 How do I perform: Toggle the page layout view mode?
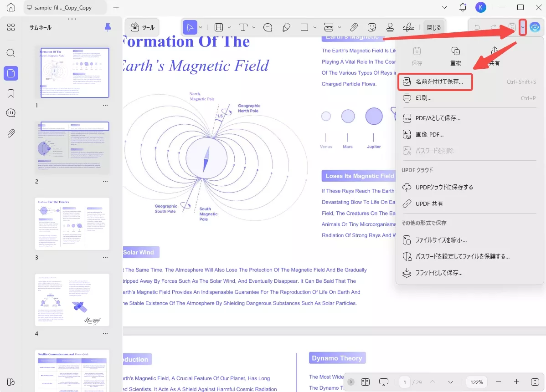365,382
